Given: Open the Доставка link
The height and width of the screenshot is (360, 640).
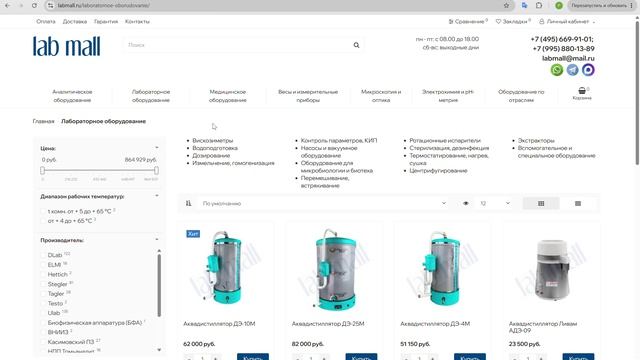Looking at the screenshot, I should (75, 22).
